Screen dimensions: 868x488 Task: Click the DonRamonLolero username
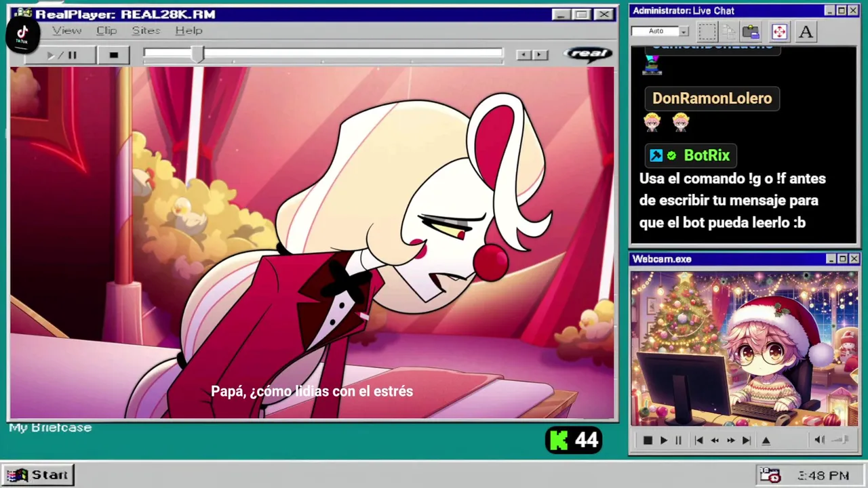(x=712, y=98)
